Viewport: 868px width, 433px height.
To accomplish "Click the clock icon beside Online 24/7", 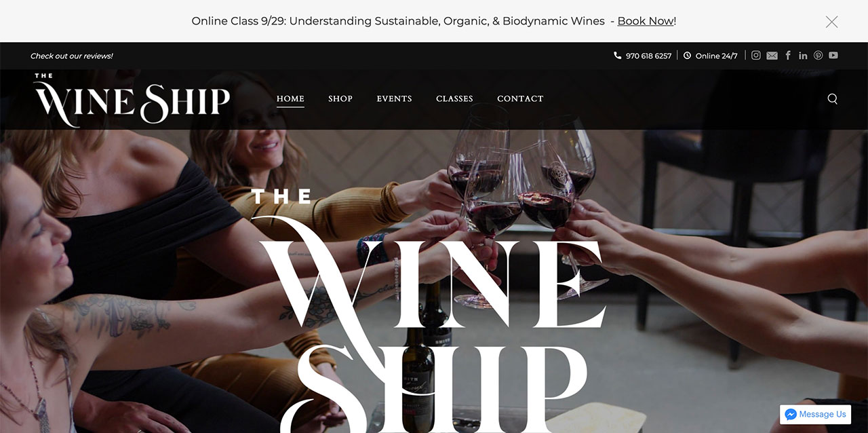I will [x=687, y=56].
